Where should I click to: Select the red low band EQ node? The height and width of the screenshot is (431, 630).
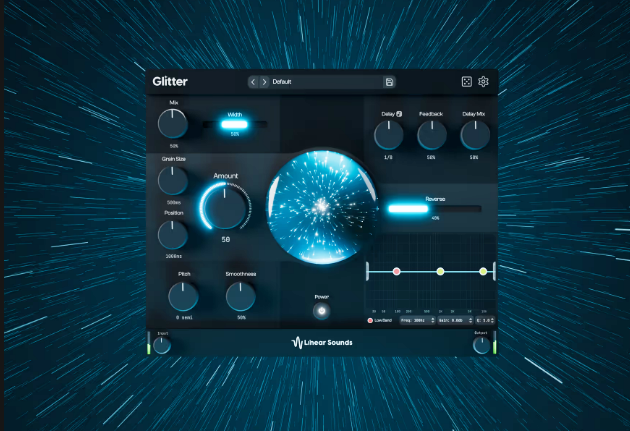(396, 272)
